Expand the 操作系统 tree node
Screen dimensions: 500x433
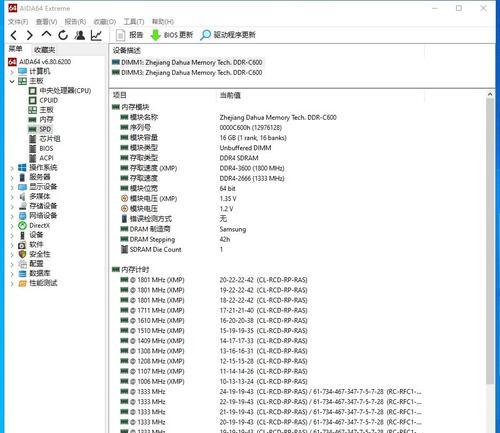tap(12, 168)
